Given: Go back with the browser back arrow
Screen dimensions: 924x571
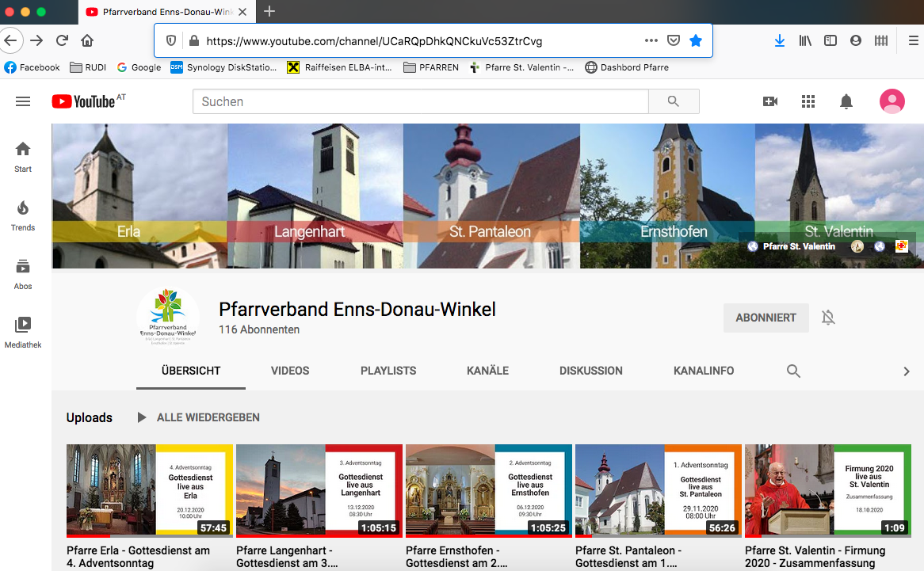Looking at the screenshot, I should pyautogui.click(x=10, y=40).
